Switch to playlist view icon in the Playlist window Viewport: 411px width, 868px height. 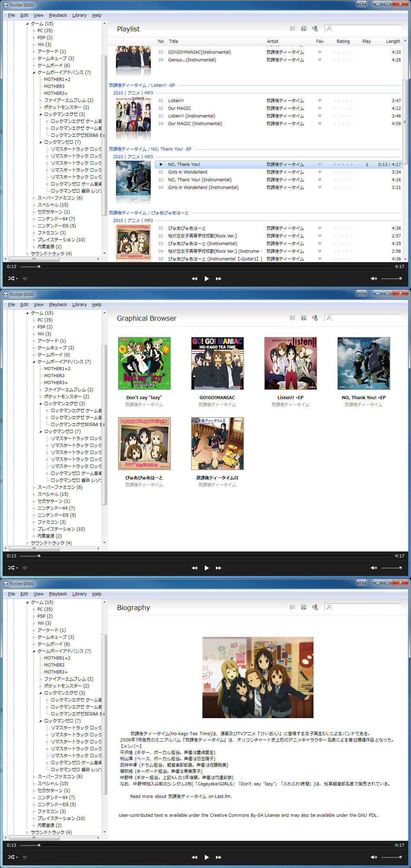[x=292, y=29]
